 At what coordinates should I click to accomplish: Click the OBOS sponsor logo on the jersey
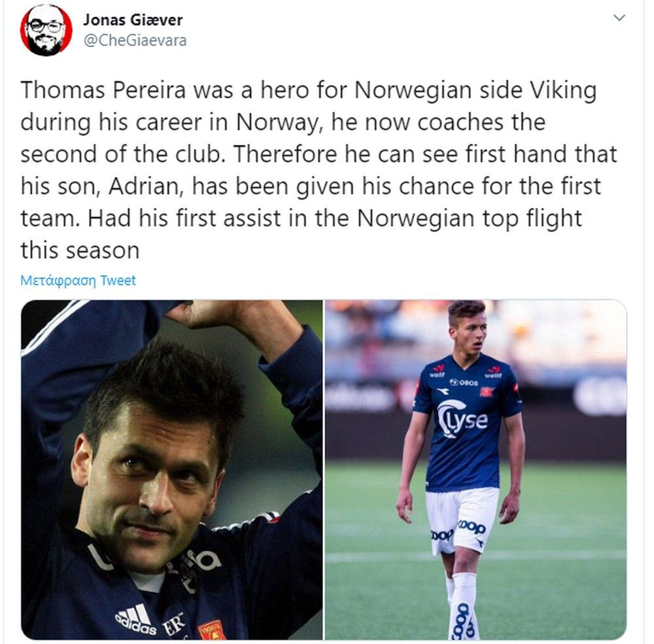[x=464, y=382]
